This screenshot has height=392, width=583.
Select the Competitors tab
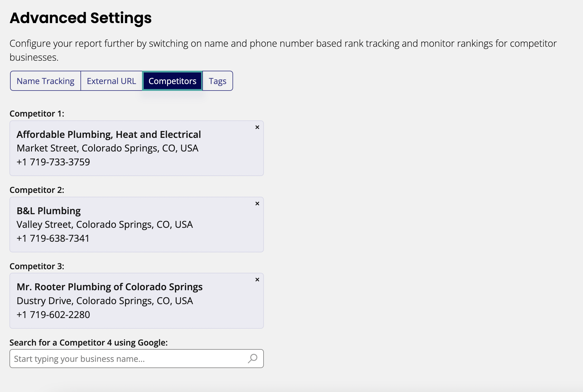pos(172,81)
